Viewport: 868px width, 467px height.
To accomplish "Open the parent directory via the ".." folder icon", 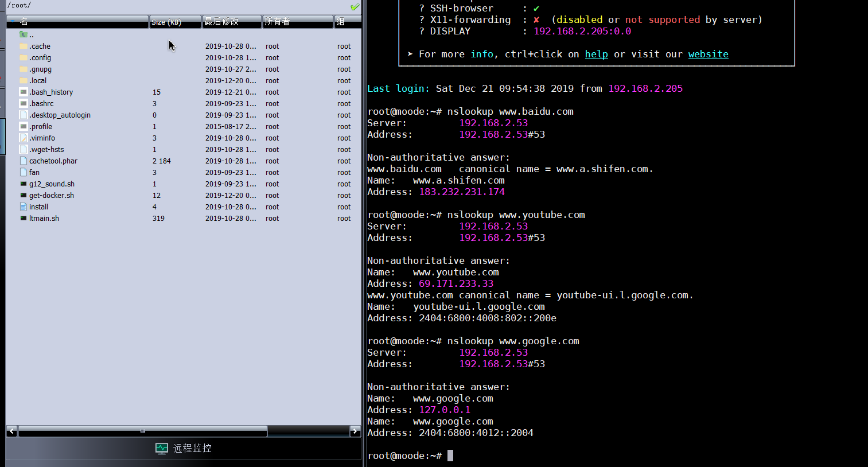I will click(x=22, y=34).
